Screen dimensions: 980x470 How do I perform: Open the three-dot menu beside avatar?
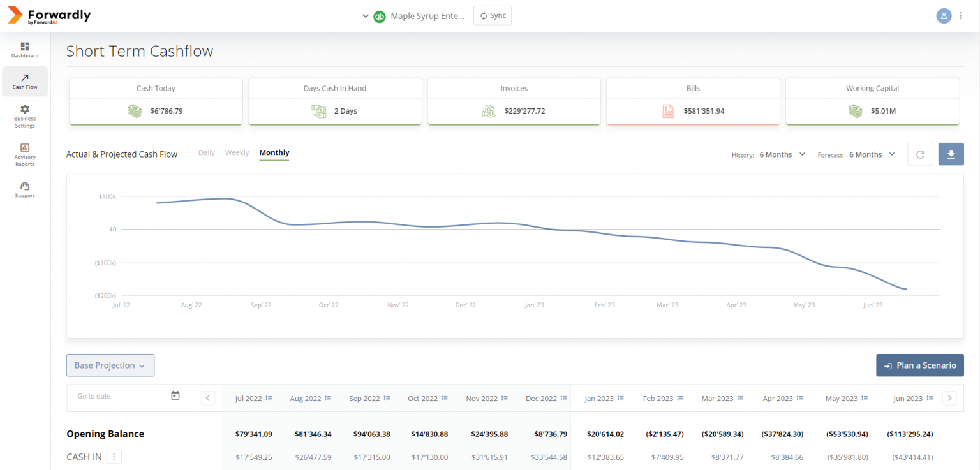click(x=961, y=16)
